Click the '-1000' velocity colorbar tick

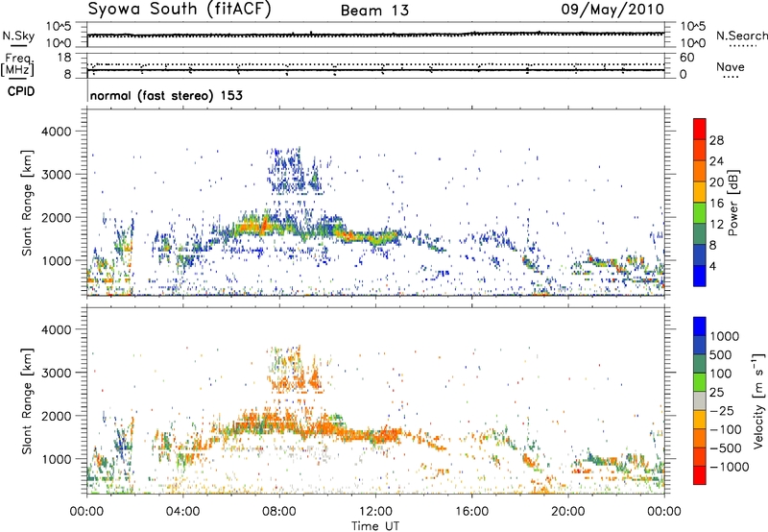(729, 467)
